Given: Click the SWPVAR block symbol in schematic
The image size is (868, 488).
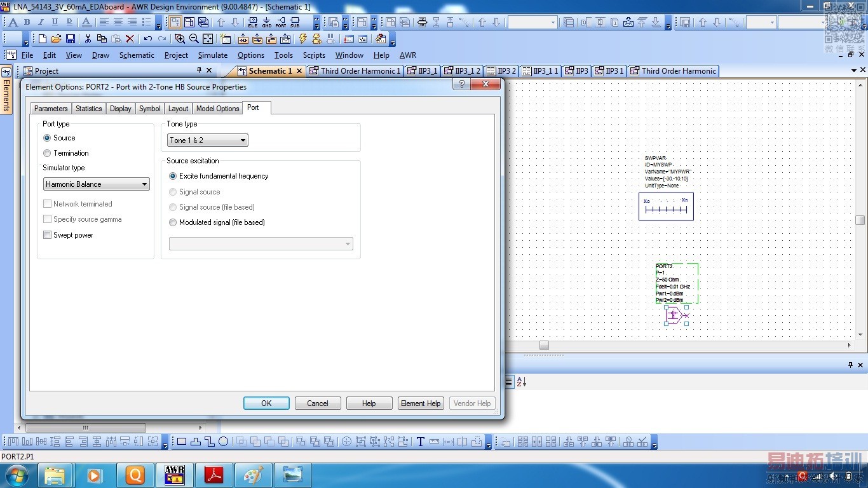Looking at the screenshot, I should 666,207.
